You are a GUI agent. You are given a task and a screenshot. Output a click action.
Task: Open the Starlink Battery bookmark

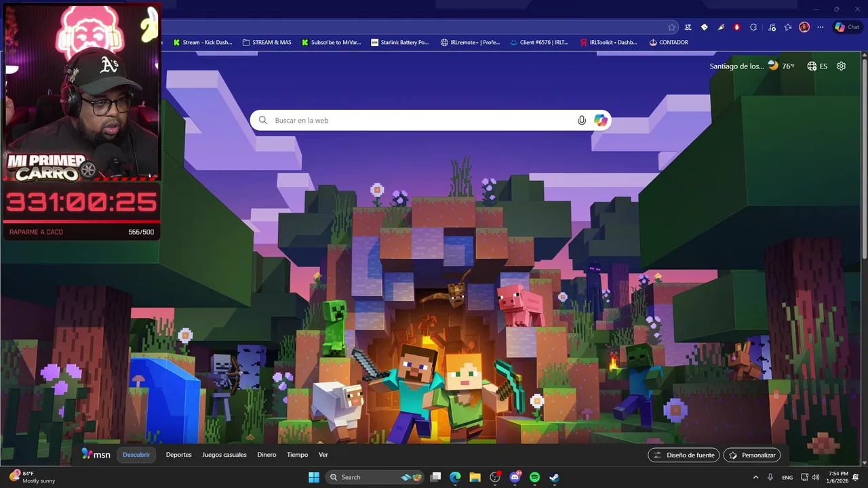pos(400,42)
